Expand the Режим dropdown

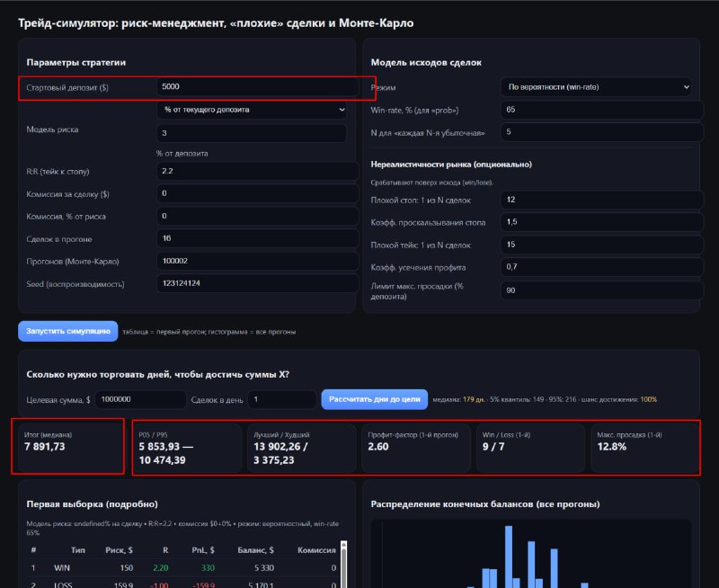coord(596,87)
